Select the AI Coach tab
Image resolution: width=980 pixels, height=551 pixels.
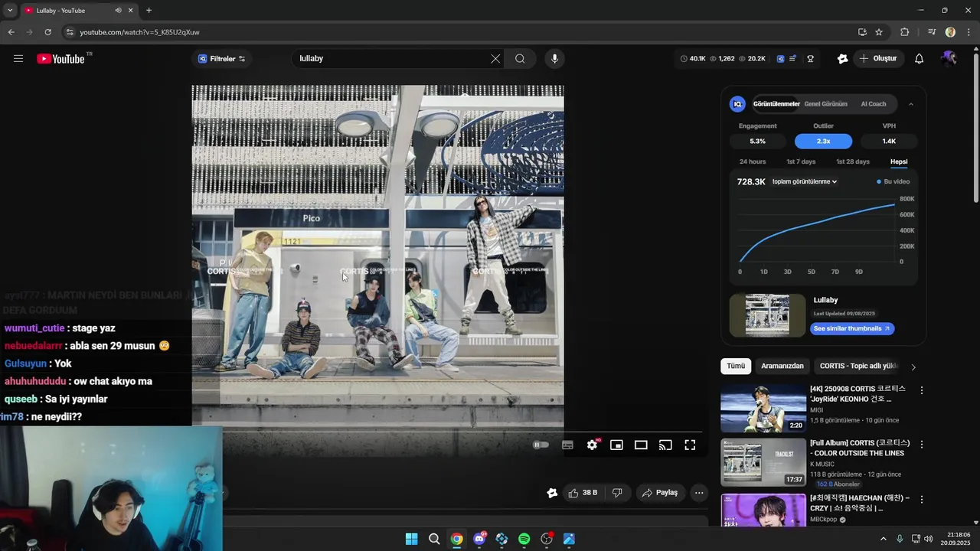874,104
